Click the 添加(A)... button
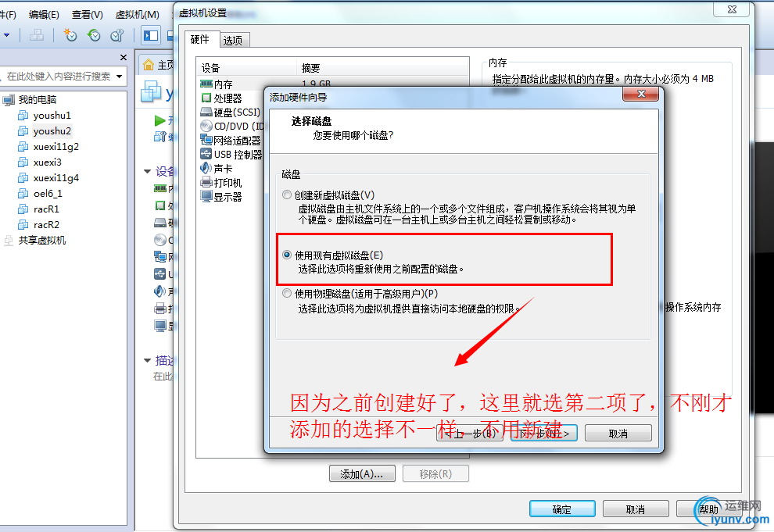Viewport: 774px width, 532px height. point(362,474)
